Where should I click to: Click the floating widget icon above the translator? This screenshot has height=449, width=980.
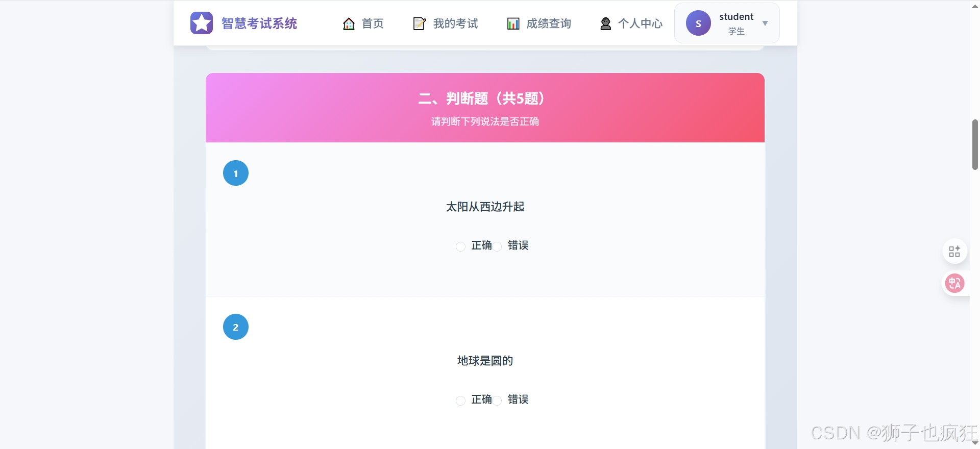point(954,251)
